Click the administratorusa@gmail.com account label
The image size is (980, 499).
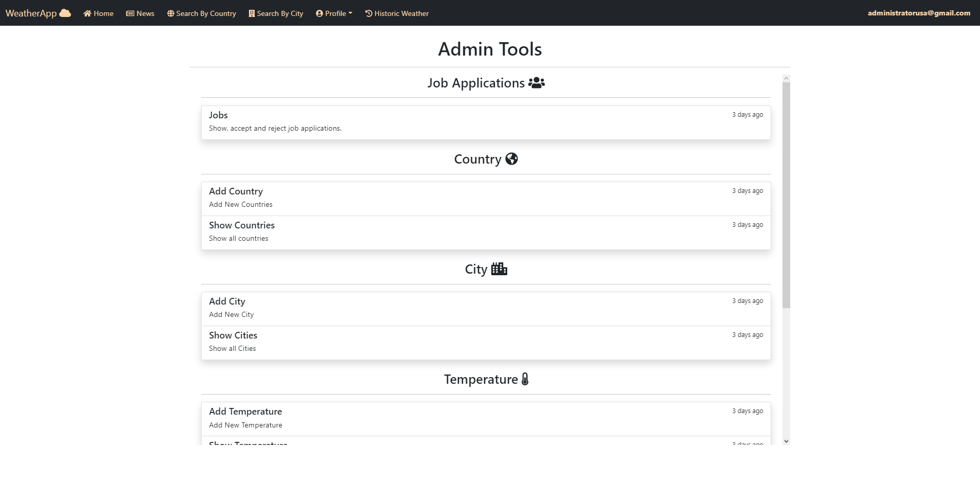(x=918, y=12)
